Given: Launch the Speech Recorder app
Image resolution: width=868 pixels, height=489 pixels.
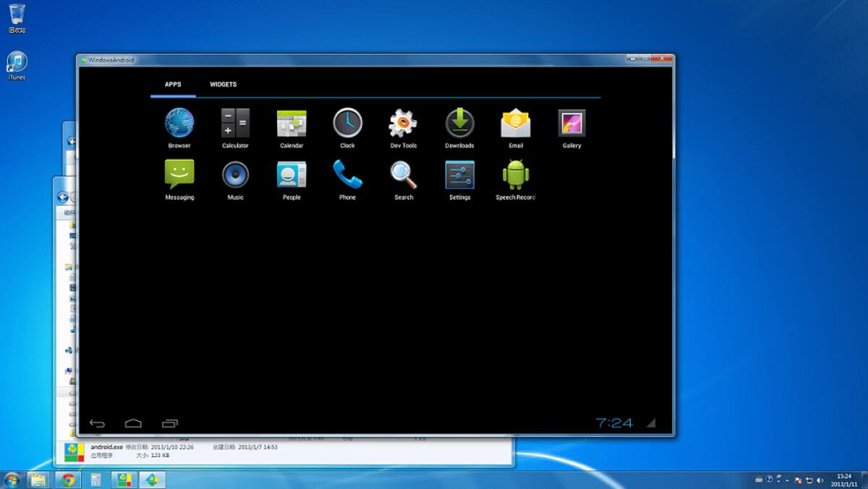Looking at the screenshot, I should [515, 174].
